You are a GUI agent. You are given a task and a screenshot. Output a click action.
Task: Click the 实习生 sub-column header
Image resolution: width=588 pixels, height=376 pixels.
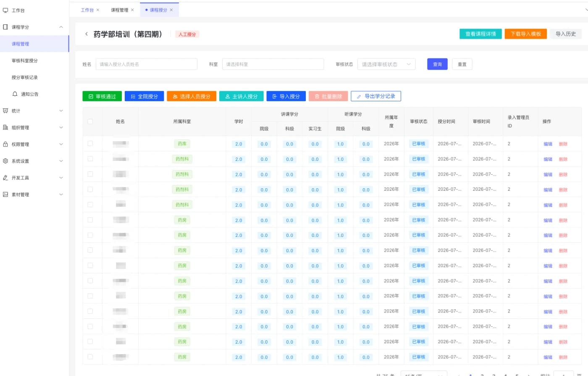tap(315, 129)
